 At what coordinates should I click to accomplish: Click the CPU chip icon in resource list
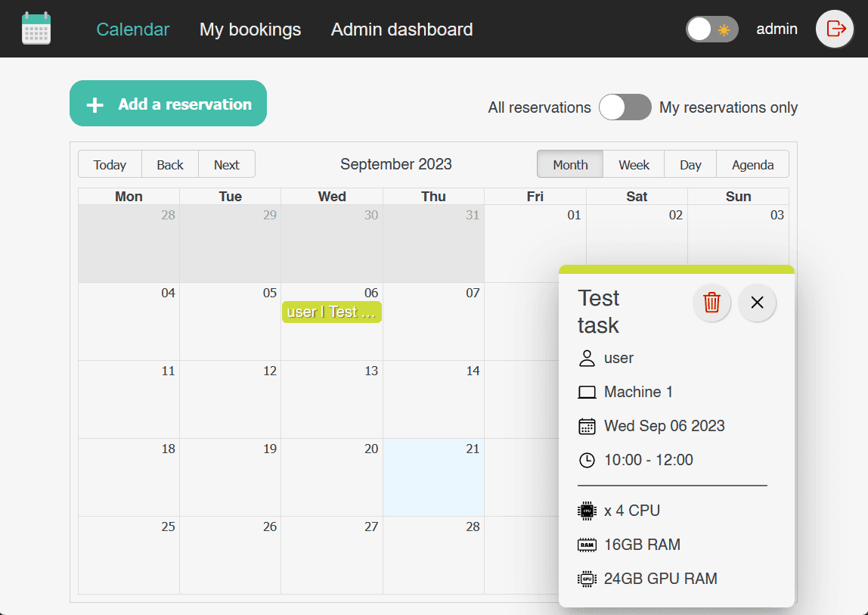pos(587,510)
